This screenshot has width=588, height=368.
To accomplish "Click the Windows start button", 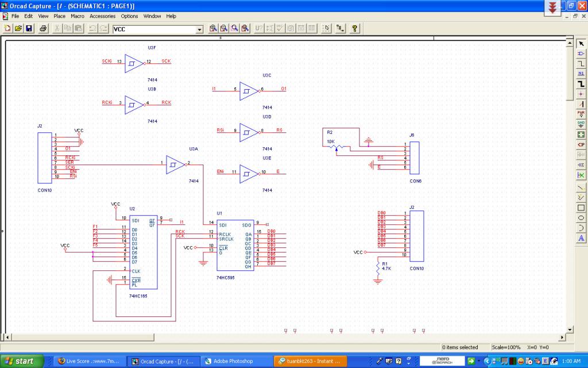I will [21, 361].
